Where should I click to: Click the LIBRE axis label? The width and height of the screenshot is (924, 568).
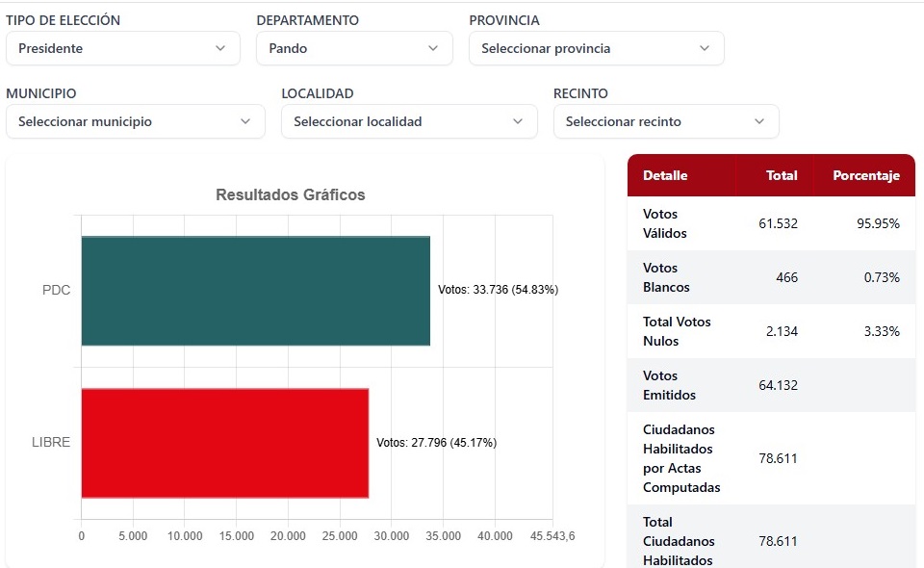(51, 443)
